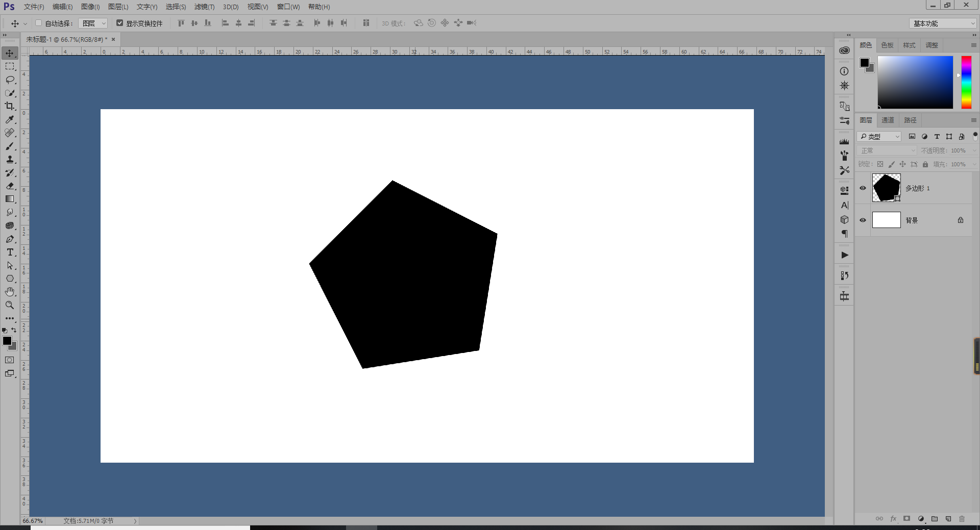Switch to the 通道 tab
The image size is (980, 530).
tap(888, 120)
